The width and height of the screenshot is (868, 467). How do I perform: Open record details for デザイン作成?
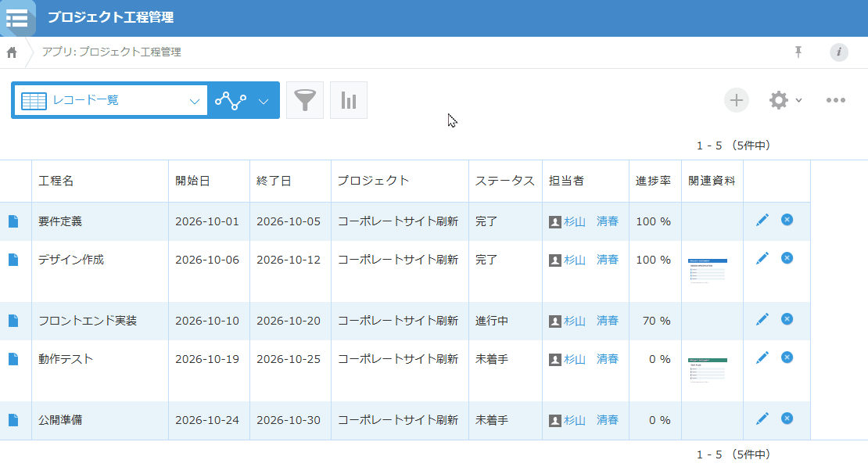tap(13, 260)
